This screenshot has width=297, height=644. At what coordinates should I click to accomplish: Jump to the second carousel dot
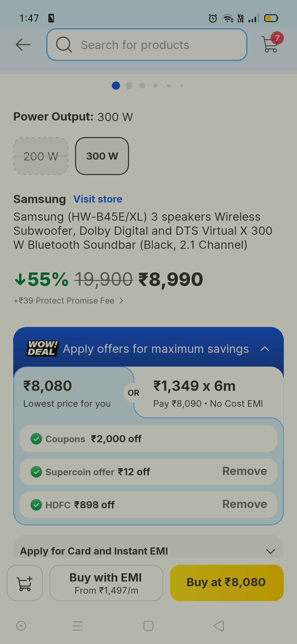129,86
